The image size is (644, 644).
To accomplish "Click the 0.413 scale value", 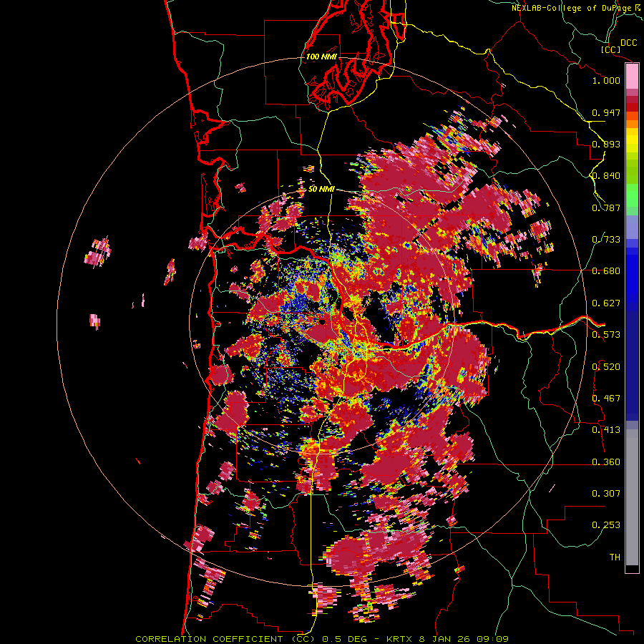I will 606,429.
